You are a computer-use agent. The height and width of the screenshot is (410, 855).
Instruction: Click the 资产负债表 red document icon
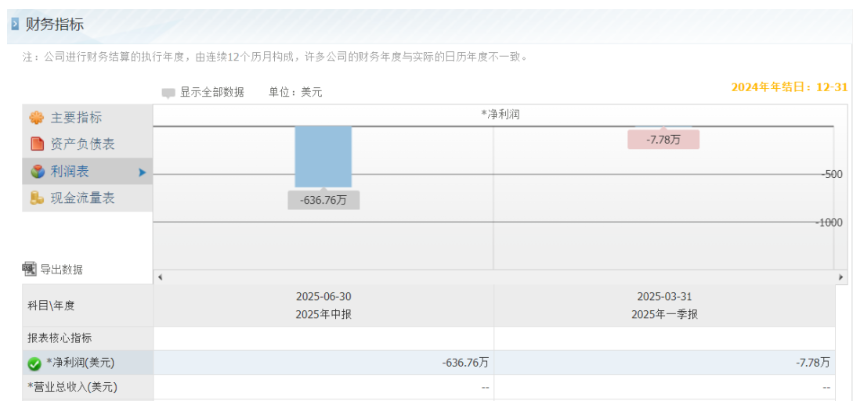(x=37, y=144)
